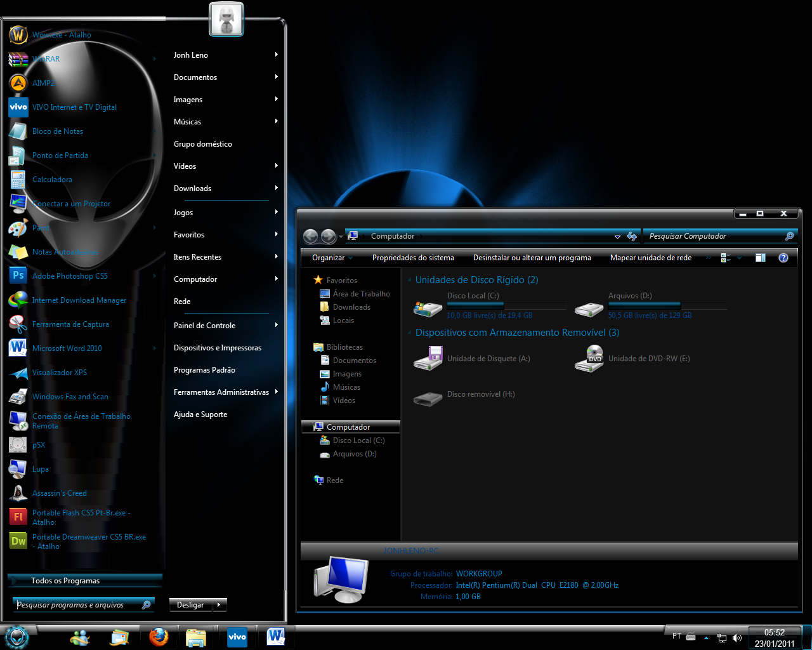The width and height of the screenshot is (812, 650).
Task: Open Dispositivos e Impressoras menu entry
Action: pos(218,348)
